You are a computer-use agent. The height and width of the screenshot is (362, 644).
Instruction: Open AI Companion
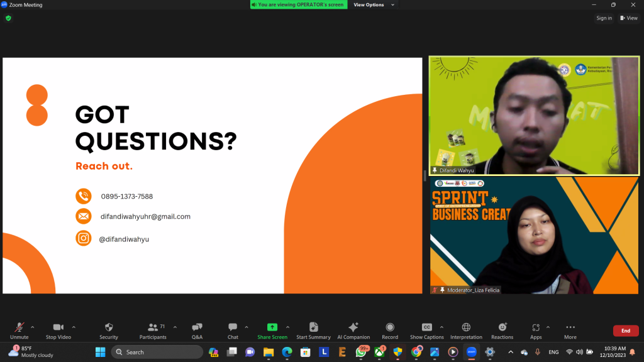353,331
